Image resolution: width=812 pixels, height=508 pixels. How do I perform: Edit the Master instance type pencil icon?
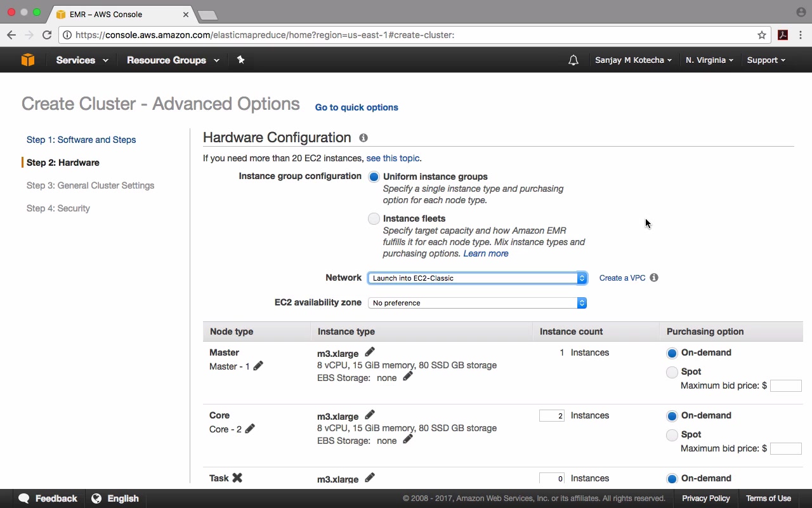click(370, 352)
